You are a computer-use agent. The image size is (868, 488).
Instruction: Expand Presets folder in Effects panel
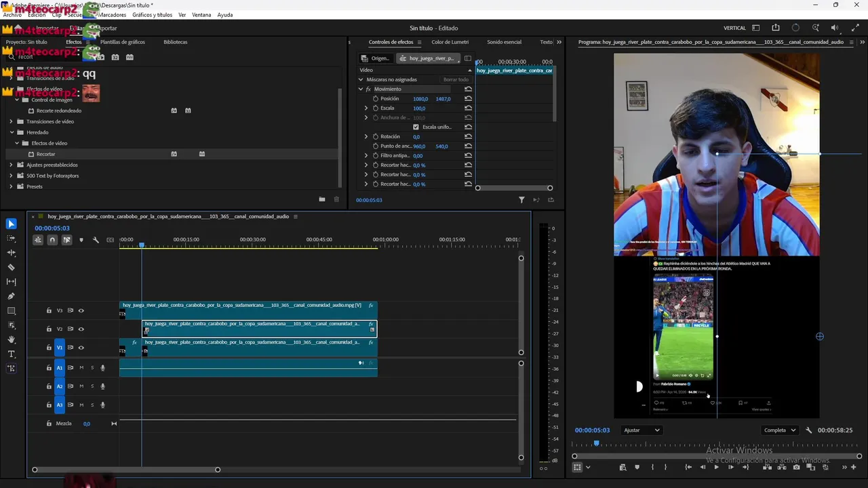(x=11, y=187)
